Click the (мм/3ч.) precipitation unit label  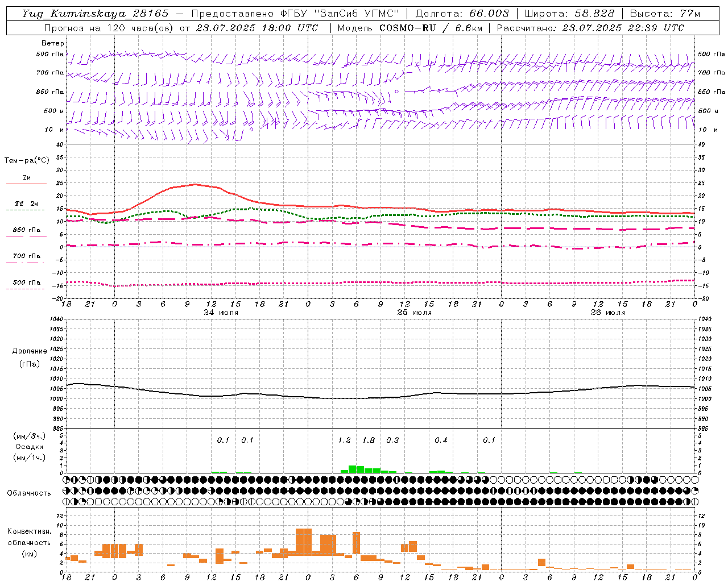pos(30,436)
